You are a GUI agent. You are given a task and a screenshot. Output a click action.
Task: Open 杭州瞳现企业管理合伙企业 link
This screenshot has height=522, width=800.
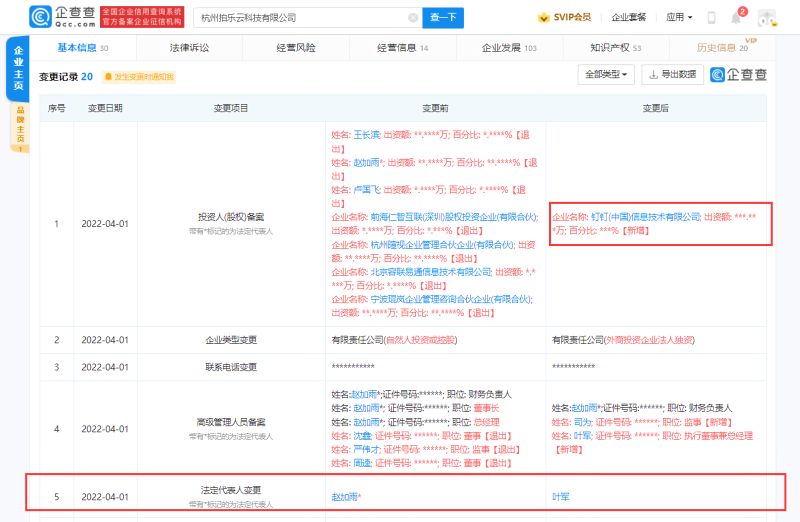click(442, 245)
